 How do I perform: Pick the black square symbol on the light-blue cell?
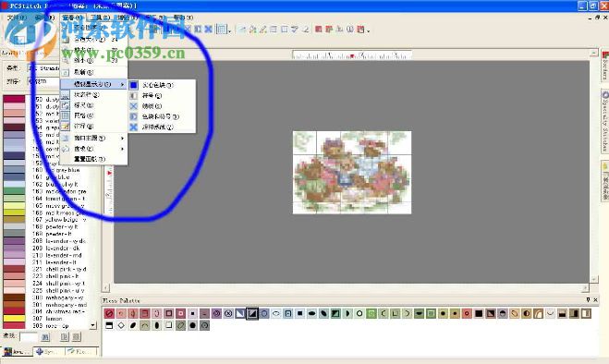tap(299, 313)
